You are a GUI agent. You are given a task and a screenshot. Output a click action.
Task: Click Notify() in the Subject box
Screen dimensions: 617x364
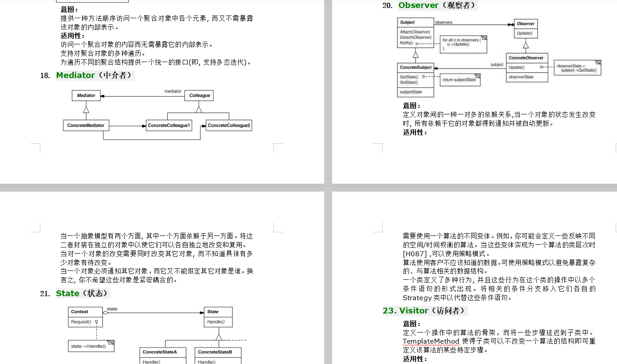406,43
